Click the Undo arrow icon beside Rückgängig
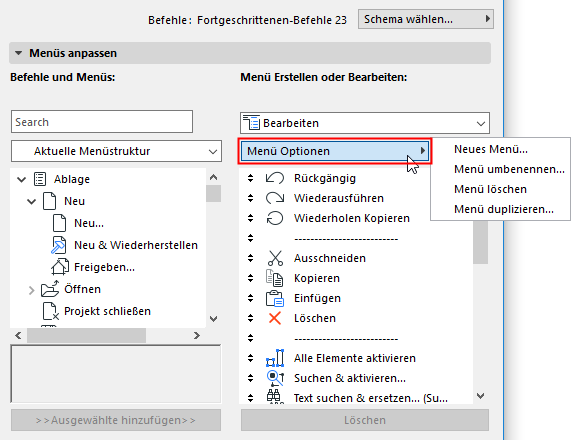The image size is (572, 440). [275, 178]
